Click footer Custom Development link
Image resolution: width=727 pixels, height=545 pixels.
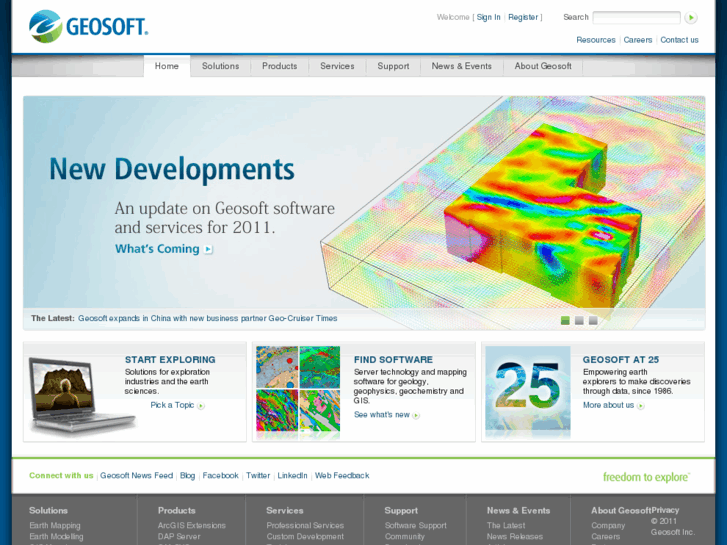305,537
